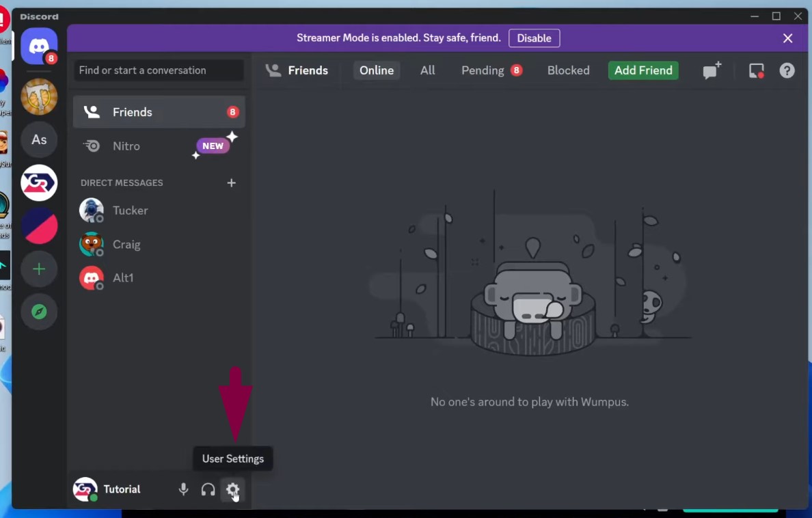Create DM with plus next to Direct Messages
Screen dimensions: 812x518
click(x=232, y=183)
